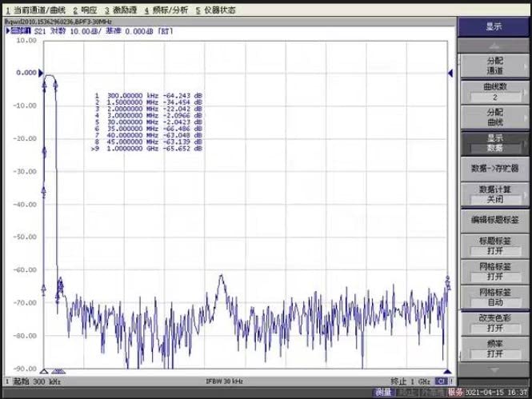
Task: Select active marker 9 row 1.0000000 GHz
Action: pos(147,149)
